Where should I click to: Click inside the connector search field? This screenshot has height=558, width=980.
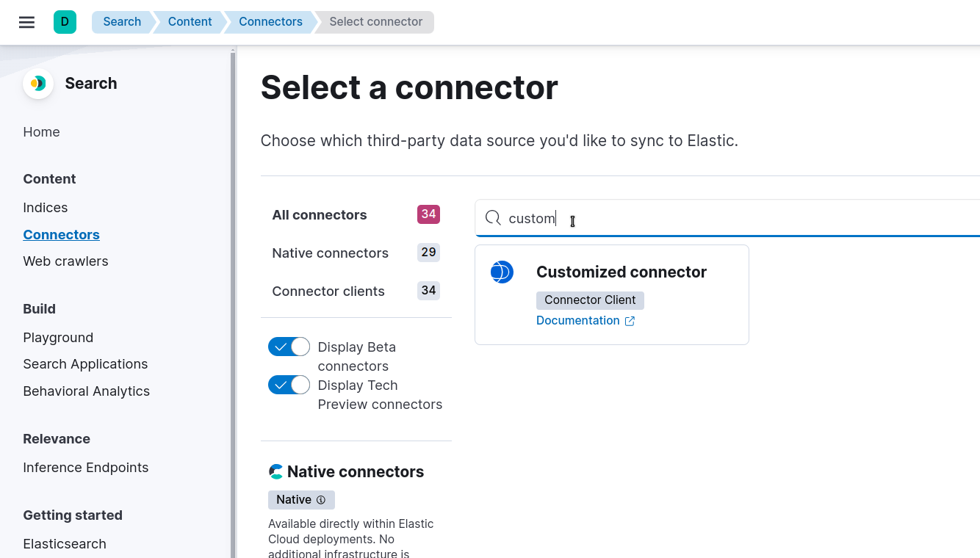click(x=661, y=218)
